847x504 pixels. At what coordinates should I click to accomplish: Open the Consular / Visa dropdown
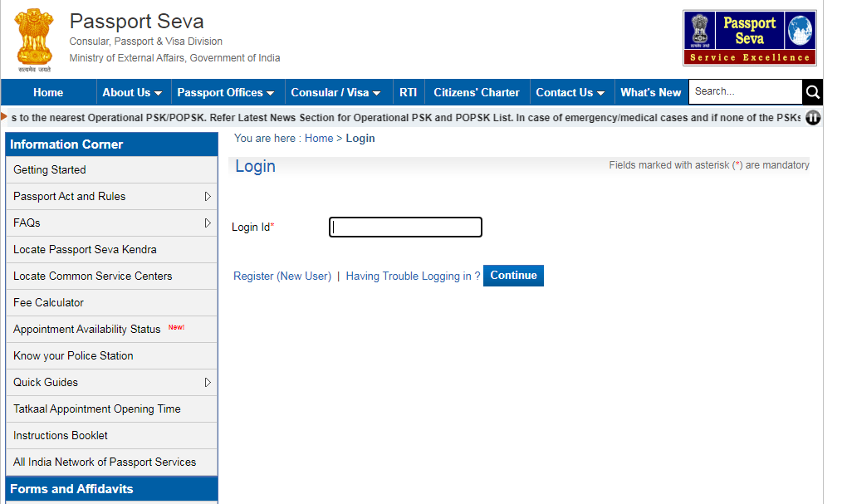[x=333, y=91]
